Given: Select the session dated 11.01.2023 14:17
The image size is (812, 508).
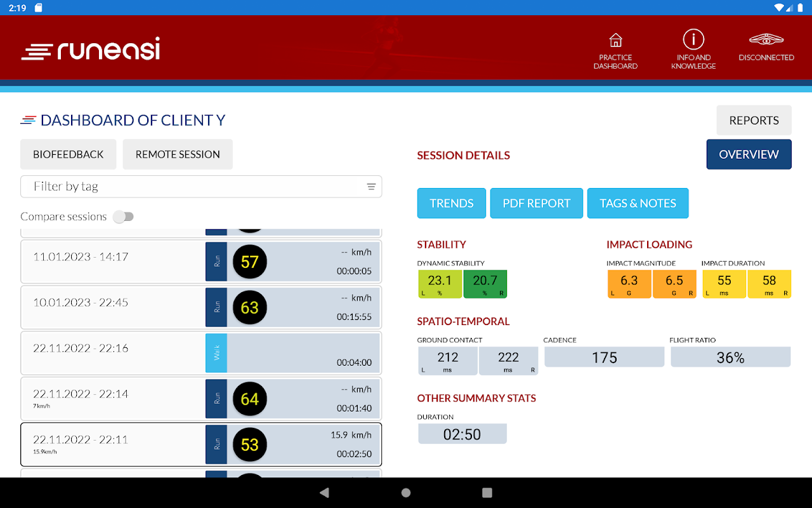Looking at the screenshot, I should pos(201,262).
